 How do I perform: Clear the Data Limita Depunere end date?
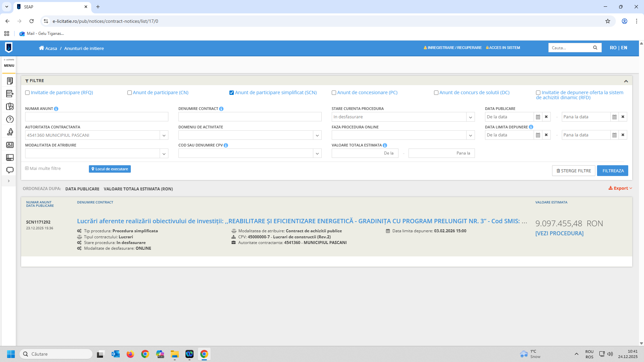pos(623,135)
